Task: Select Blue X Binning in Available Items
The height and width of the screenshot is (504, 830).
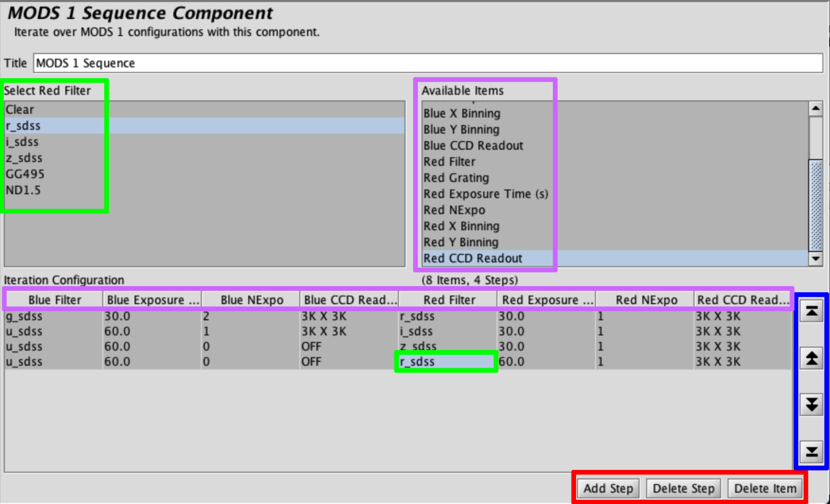Action: pyautogui.click(x=615, y=113)
